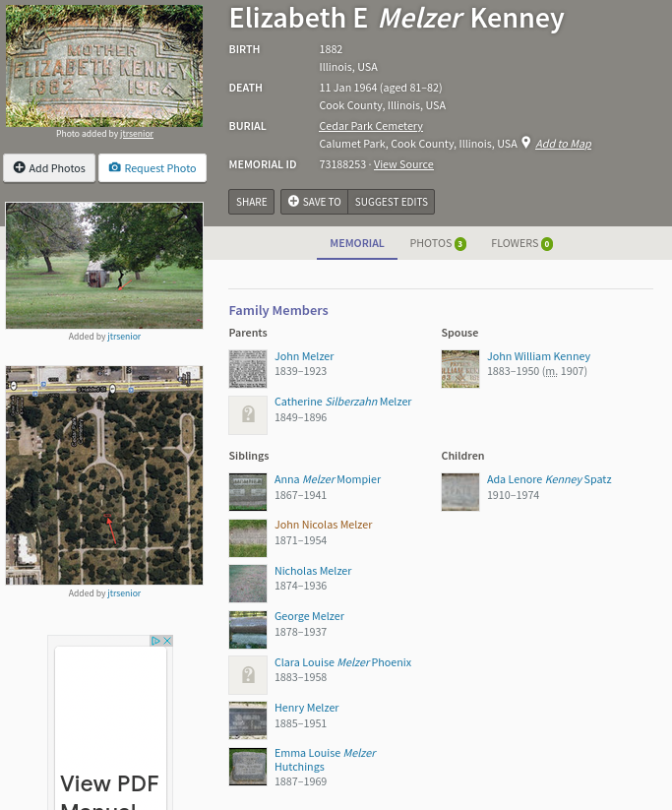Open jtrsenior link under the cemetery lawn photo
Viewport: 672px width, 810px height.
coord(124,337)
